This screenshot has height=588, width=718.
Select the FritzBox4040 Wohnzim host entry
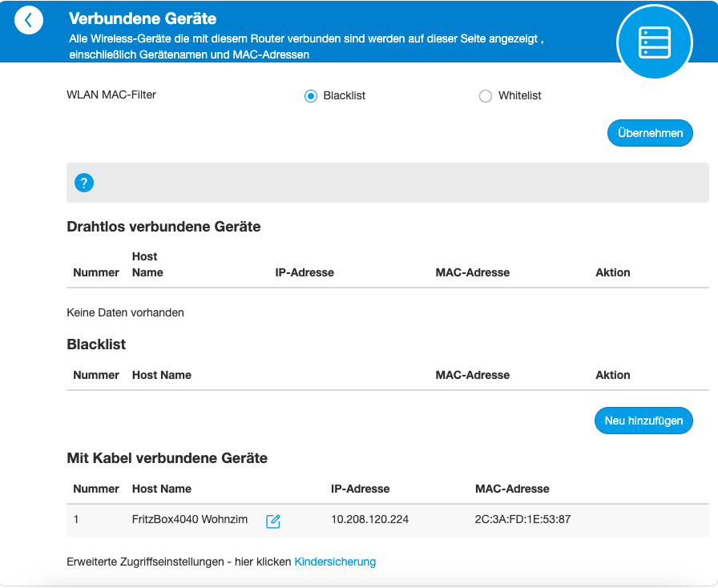pyautogui.click(x=190, y=519)
